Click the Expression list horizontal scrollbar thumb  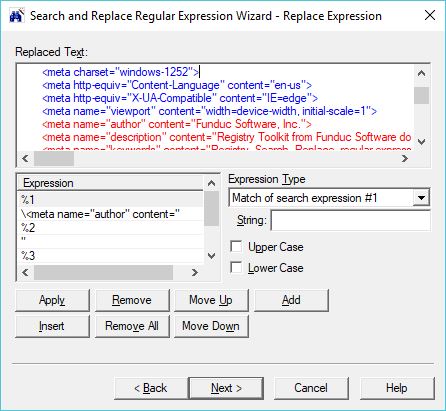point(103,272)
